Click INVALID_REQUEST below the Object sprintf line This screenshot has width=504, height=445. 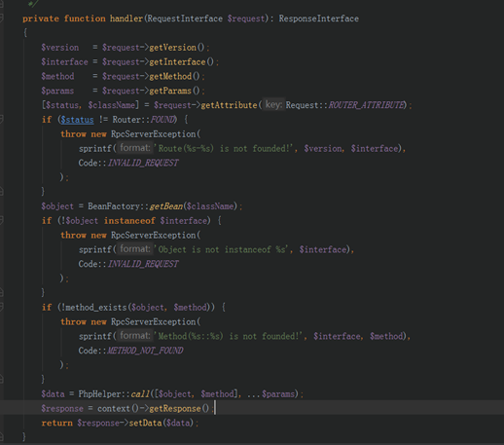tap(143, 264)
